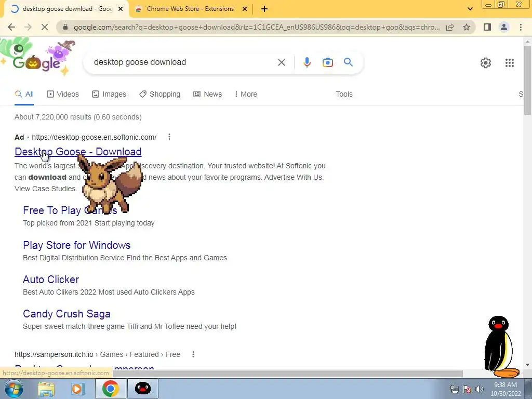Click the horizontal scrollbar at page bottom
532x399 pixels.
tap(288, 373)
